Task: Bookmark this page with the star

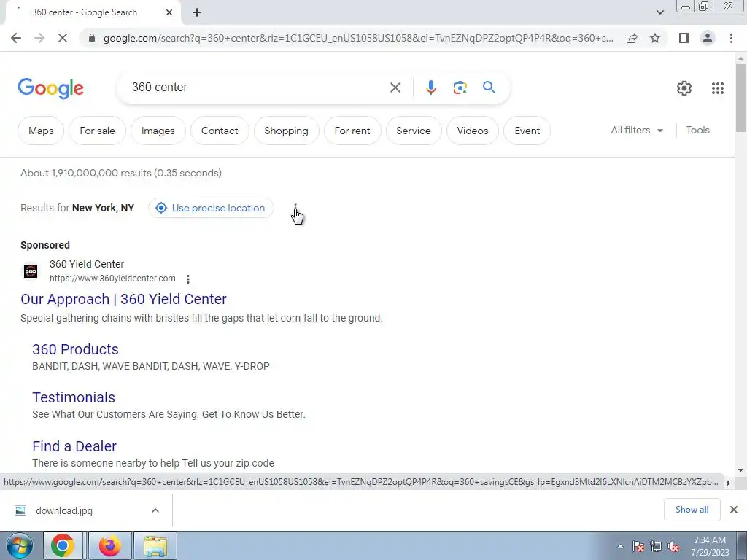Action: click(x=655, y=38)
